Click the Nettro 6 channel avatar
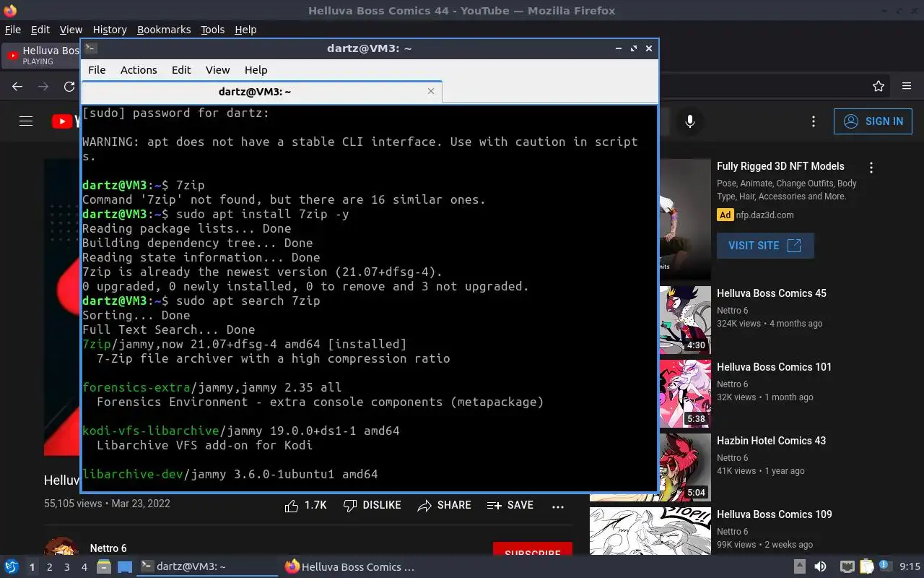924x578 pixels. pyautogui.click(x=61, y=547)
